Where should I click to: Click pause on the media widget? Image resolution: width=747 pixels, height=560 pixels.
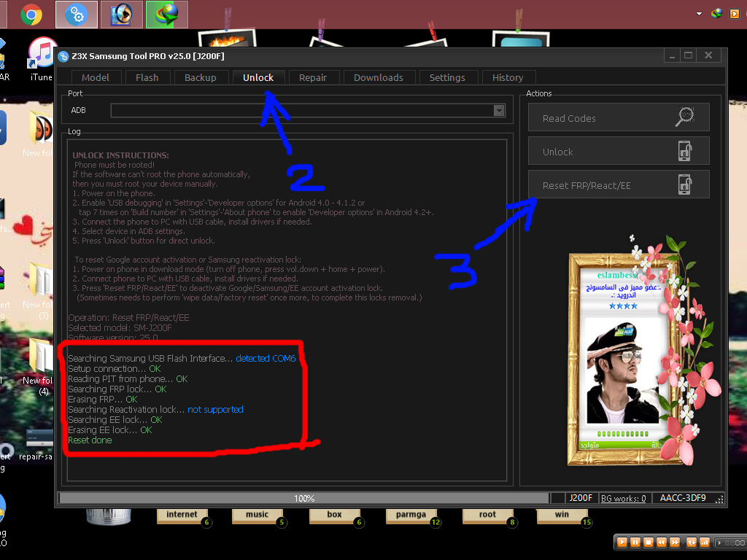(635, 542)
